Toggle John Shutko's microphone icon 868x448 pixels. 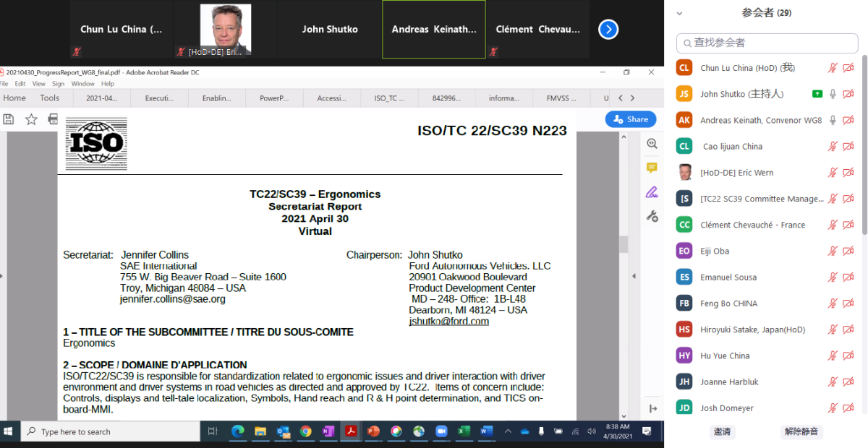tap(833, 94)
